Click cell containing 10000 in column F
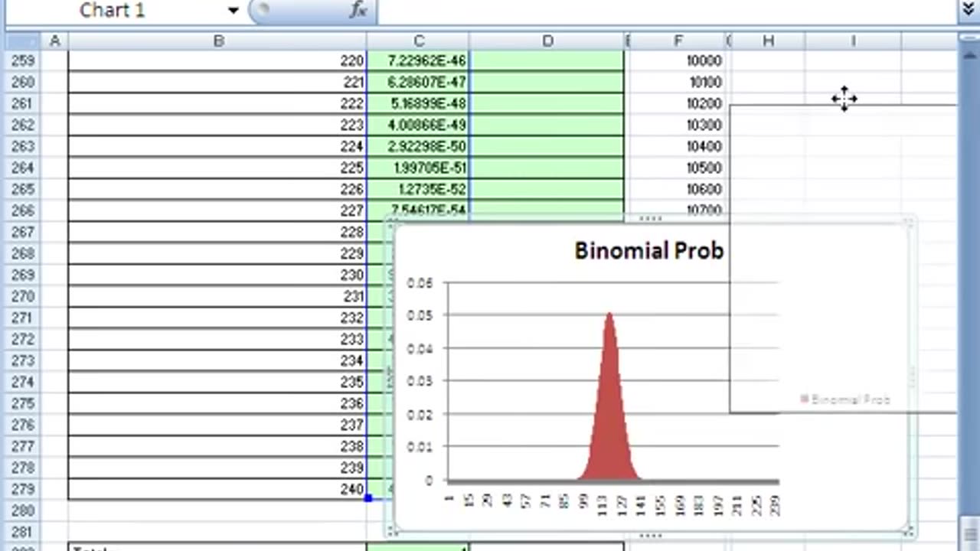980x551 pixels. [678, 60]
